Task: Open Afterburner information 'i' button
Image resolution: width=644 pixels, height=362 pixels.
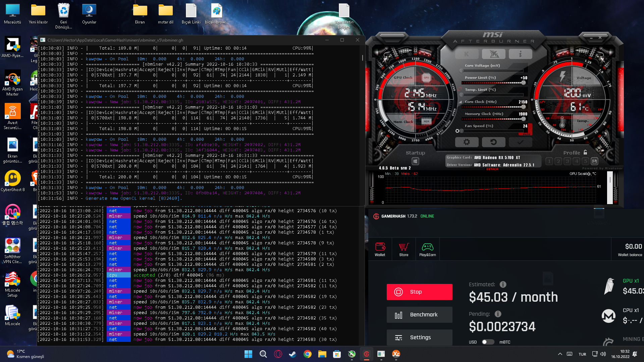Action: click(x=520, y=54)
